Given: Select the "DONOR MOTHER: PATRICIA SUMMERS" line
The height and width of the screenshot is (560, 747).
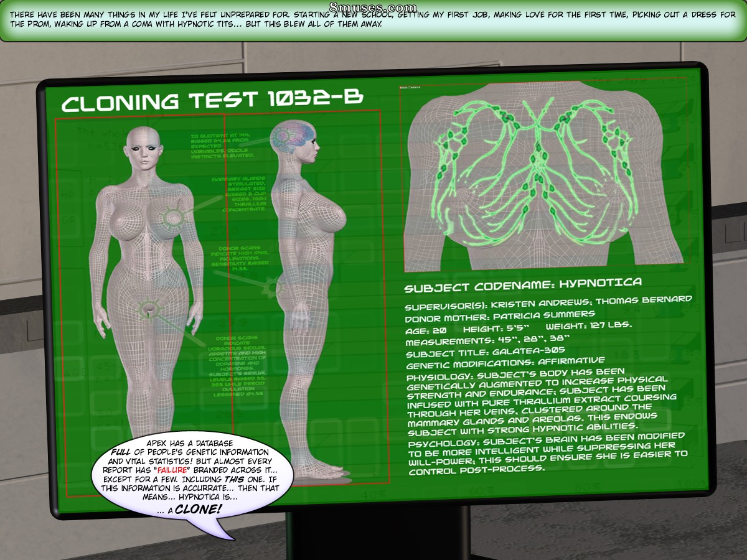Looking at the screenshot, I should pyautogui.click(x=499, y=317).
